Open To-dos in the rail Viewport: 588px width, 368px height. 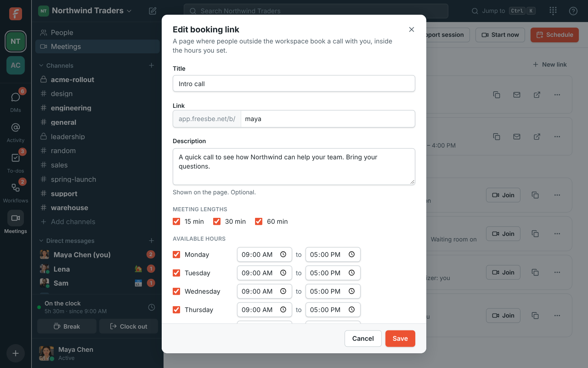point(15,163)
